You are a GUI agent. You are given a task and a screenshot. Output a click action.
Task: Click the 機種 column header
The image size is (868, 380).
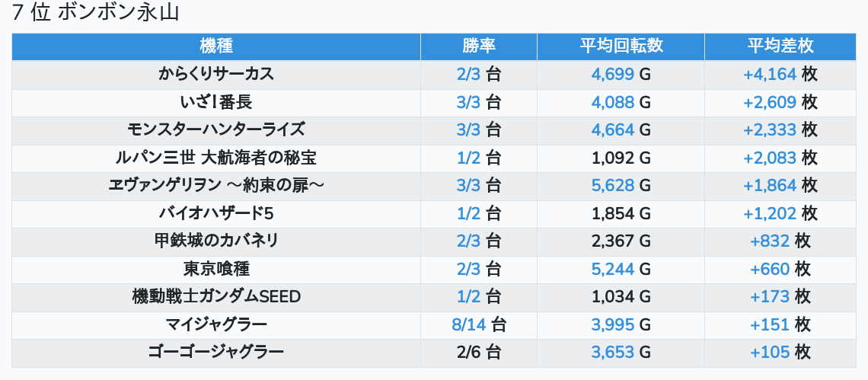click(x=216, y=46)
